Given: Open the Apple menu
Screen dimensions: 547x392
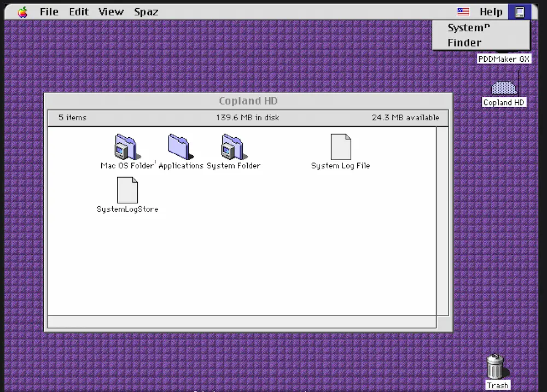Looking at the screenshot, I should click(22, 12).
